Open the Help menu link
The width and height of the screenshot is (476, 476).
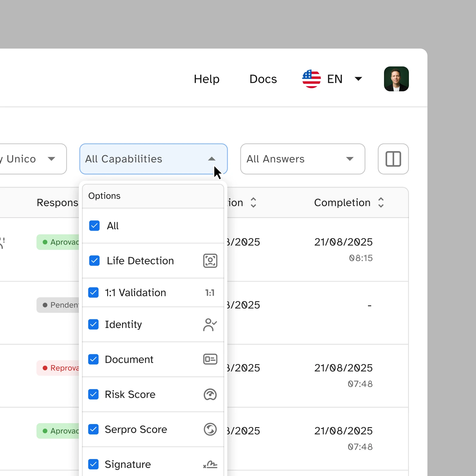click(x=207, y=79)
